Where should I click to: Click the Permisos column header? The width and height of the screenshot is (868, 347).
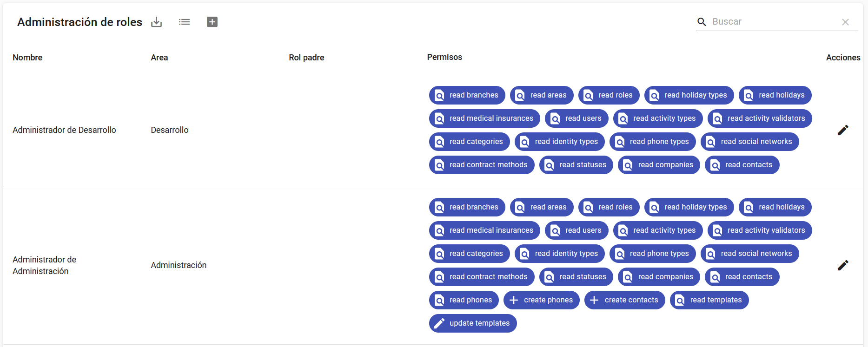444,57
